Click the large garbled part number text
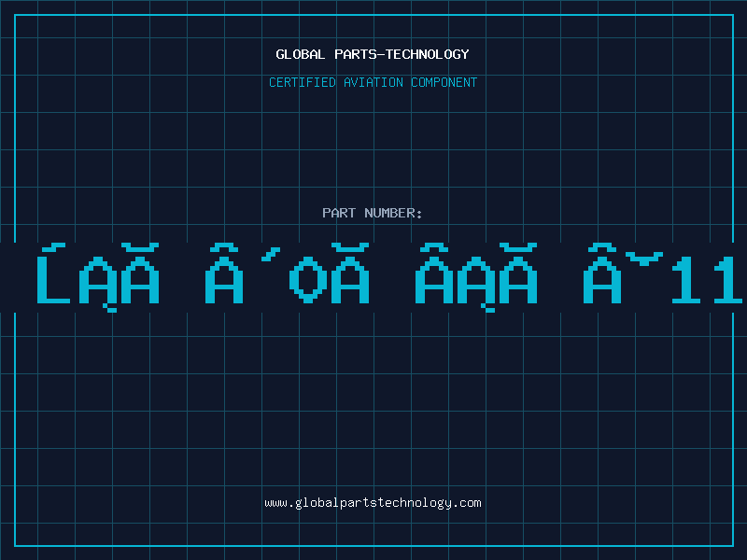This screenshot has height=560, width=747. click(x=389, y=277)
